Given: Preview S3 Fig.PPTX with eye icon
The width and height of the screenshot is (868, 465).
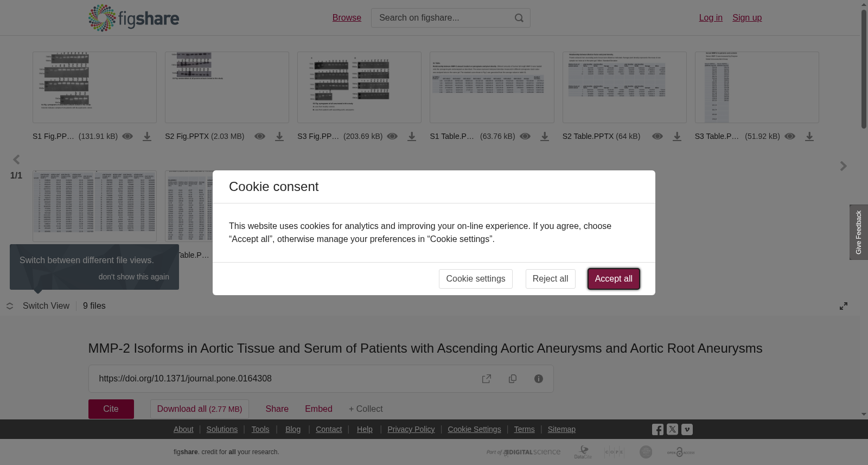Looking at the screenshot, I should point(392,136).
